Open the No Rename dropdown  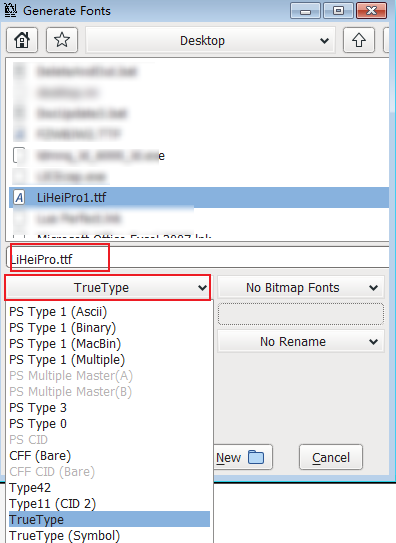(300, 341)
